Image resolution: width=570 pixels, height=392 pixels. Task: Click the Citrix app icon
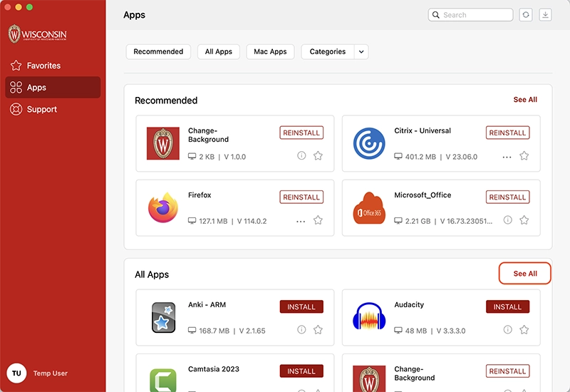click(x=369, y=143)
